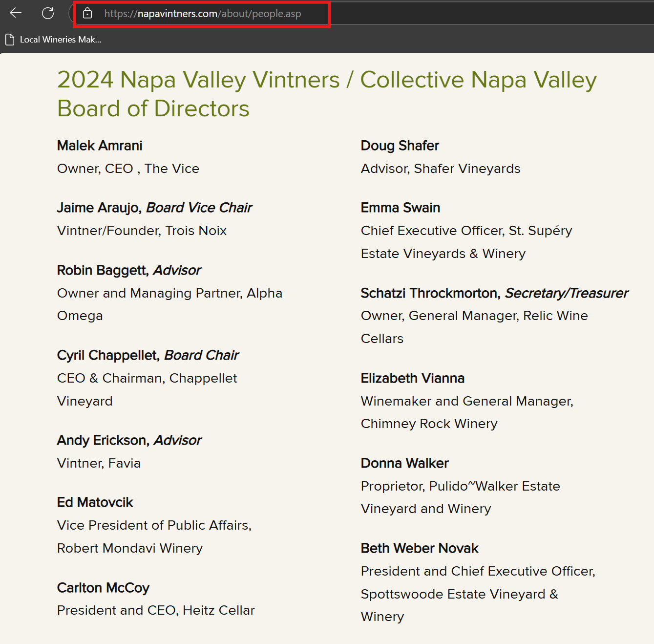654x644 pixels.
Task: Click 'Owner, CEO , The Vice' text
Action: pyautogui.click(x=128, y=169)
